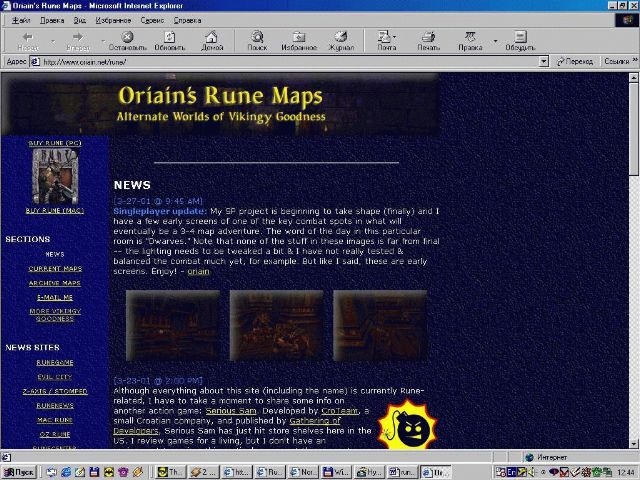Stop loading with the Остановить button
The image size is (640, 480).
127,41
